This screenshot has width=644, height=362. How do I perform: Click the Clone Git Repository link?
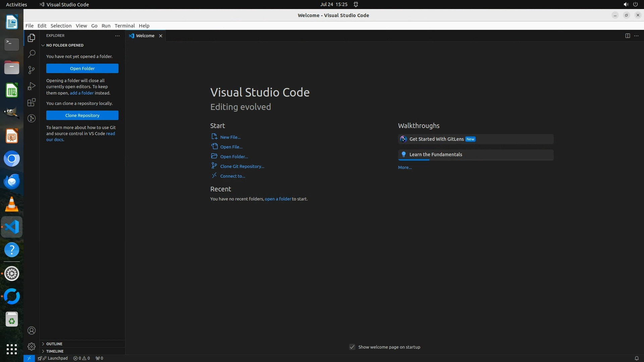(x=242, y=166)
